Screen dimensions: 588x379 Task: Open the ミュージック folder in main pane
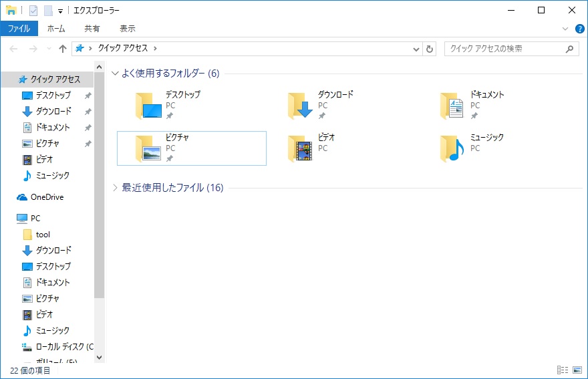(473, 148)
